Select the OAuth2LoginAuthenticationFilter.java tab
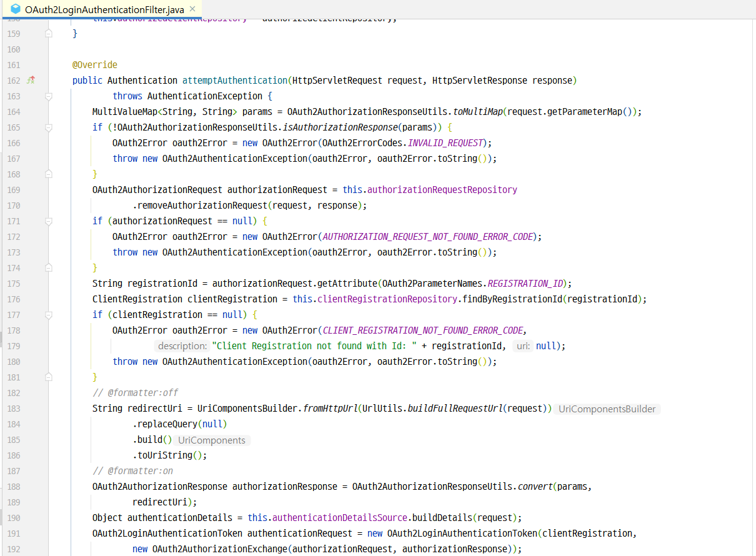 coord(103,9)
